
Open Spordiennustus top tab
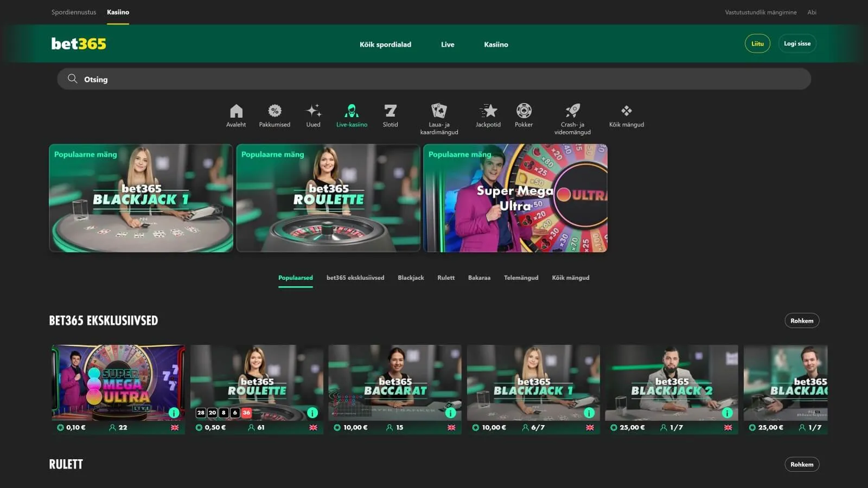pyautogui.click(x=74, y=12)
